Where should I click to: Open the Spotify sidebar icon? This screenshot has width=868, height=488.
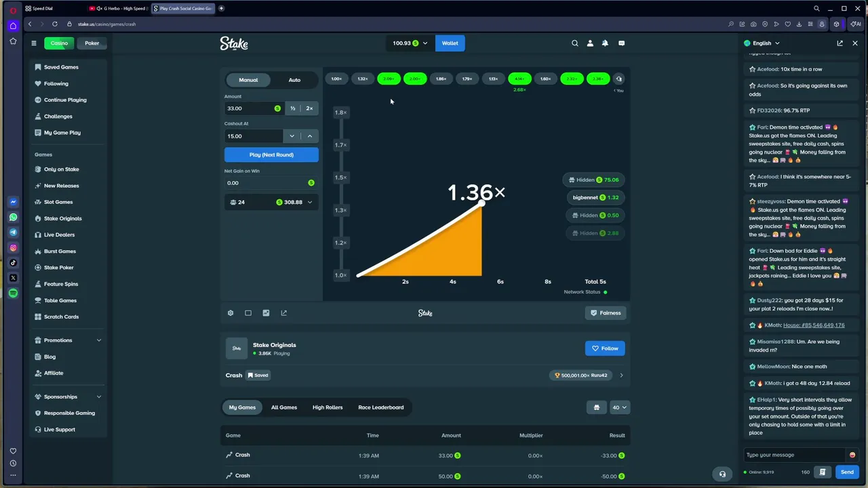(13, 293)
